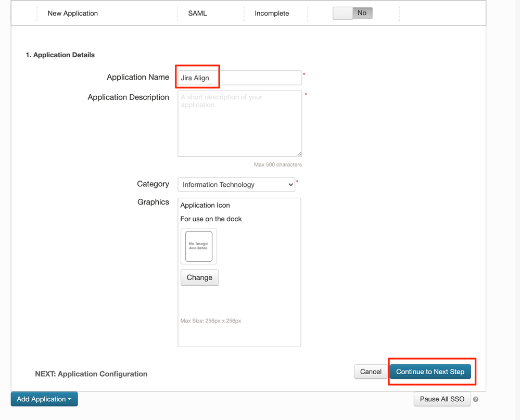The width and height of the screenshot is (520, 420).
Task: Click the help icon beside Pause All SSO
Action: pyautogui.click(x=476, y=399)
